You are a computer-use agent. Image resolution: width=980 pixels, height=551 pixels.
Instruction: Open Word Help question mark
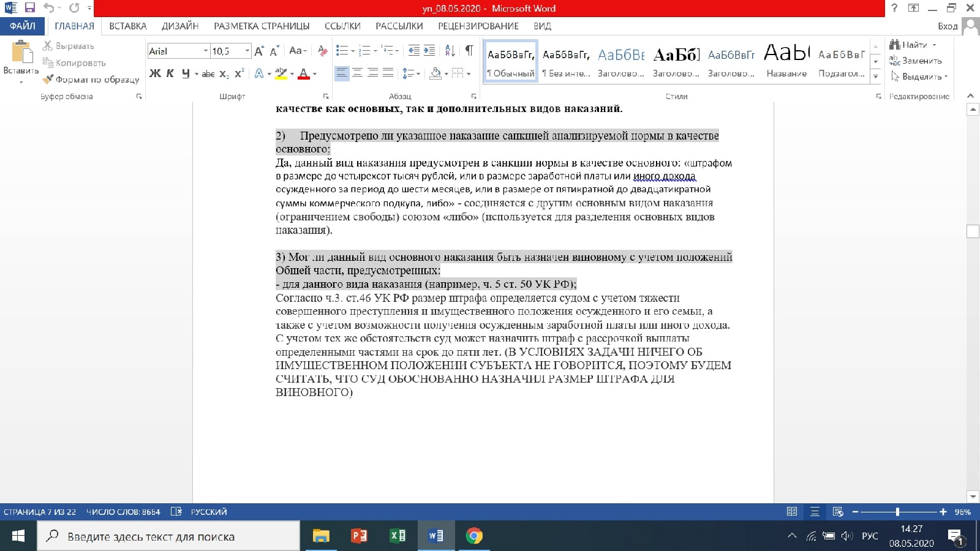click(x=895, y=8)
